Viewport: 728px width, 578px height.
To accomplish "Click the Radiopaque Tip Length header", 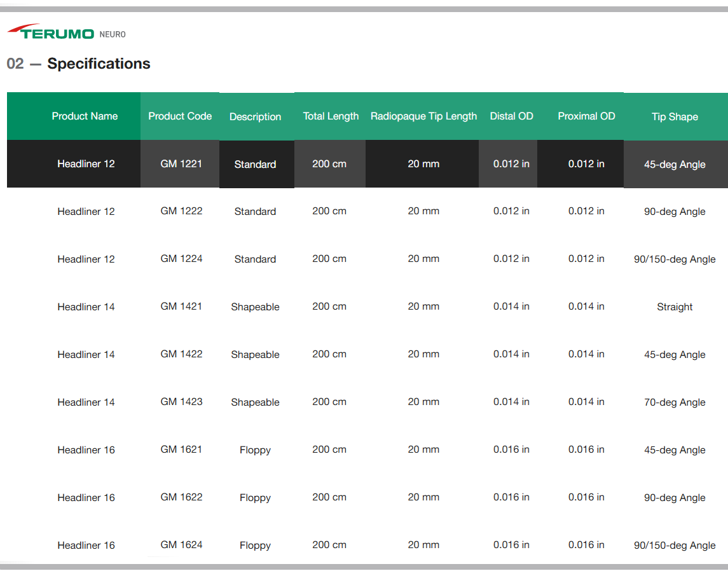I will click(423, 116).
